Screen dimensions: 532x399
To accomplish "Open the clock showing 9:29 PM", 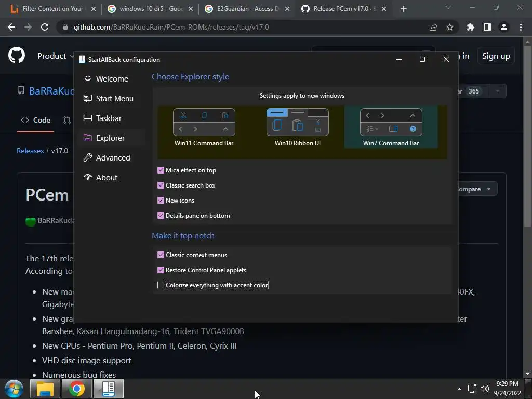I will (x=508, y=389).
